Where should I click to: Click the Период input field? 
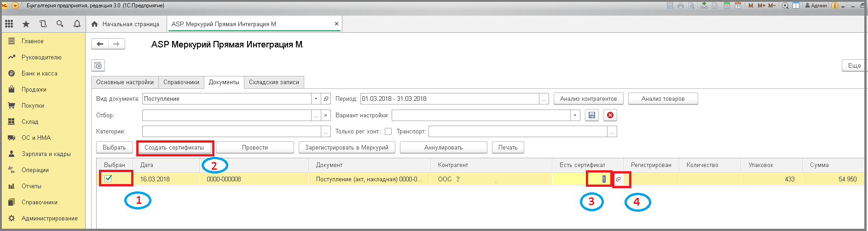click(x=450, y=98)
